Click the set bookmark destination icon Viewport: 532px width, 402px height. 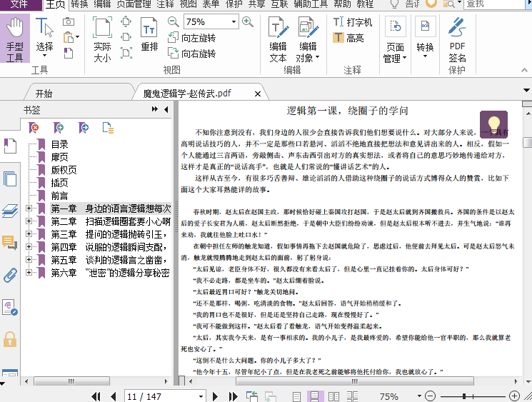point(84,128)
